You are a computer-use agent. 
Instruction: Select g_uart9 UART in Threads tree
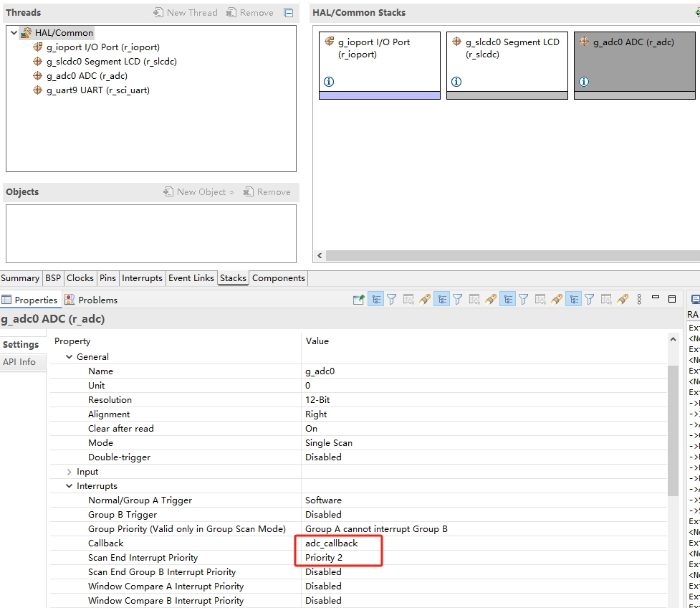click(x=97, y=90)
